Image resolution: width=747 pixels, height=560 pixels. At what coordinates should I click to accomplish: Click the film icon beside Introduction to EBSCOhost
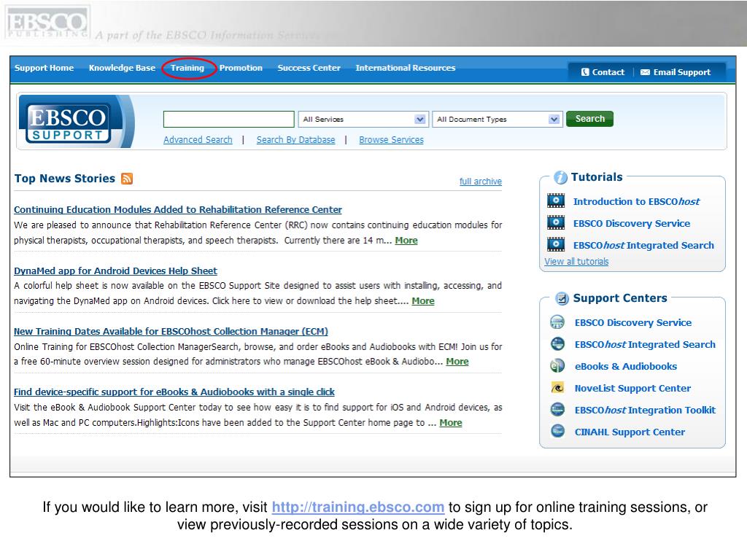point(555,201)
